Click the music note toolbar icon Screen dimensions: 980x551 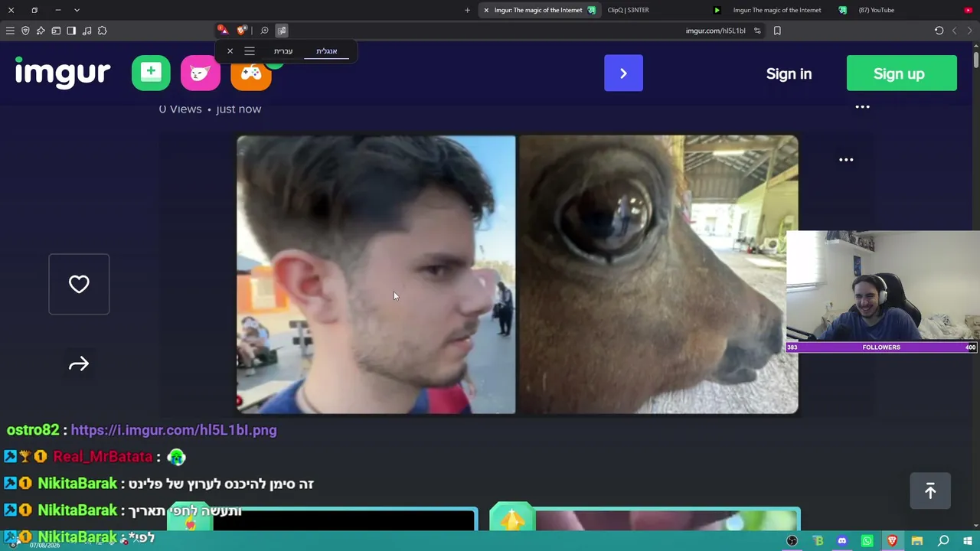coord(87,31)
